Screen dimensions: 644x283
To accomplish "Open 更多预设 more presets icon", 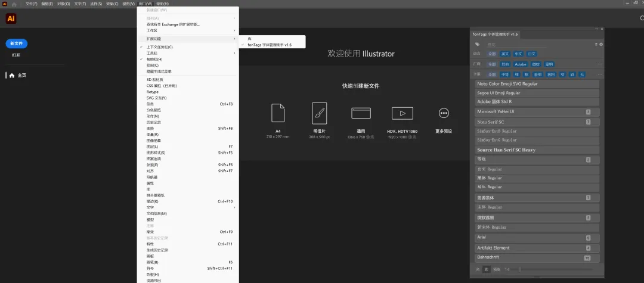I will point(444,113).
